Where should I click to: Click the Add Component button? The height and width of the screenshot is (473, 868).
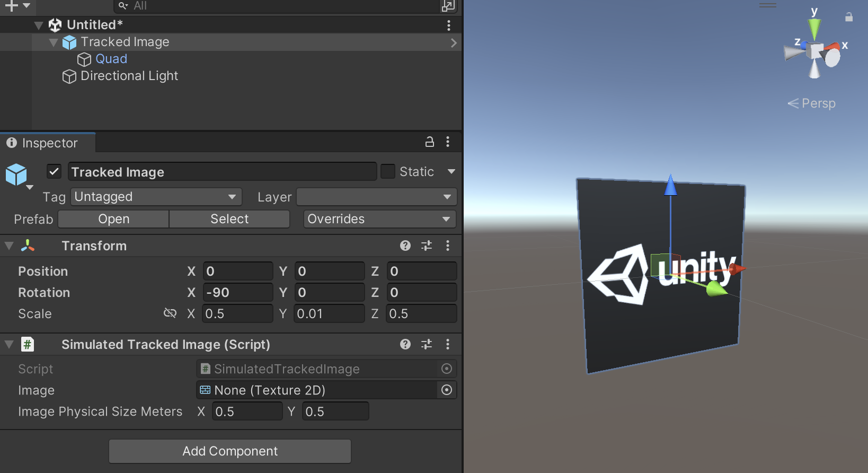[x=230, y=451]
